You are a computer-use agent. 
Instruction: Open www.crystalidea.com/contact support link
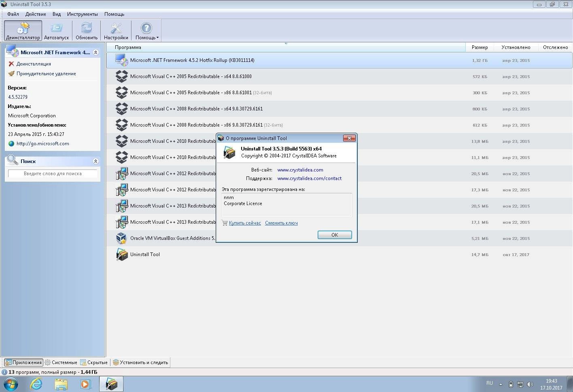pyautogui.click(x=309, y=178)
